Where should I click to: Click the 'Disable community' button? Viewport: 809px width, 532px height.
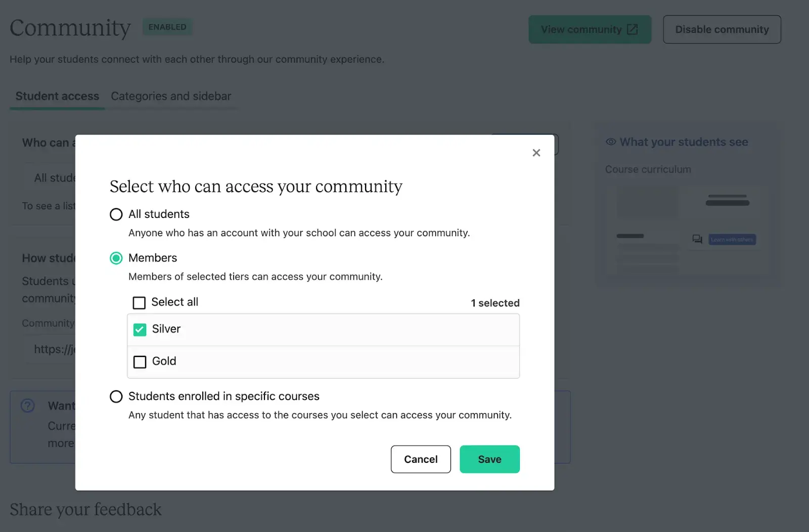click(722, 29)
